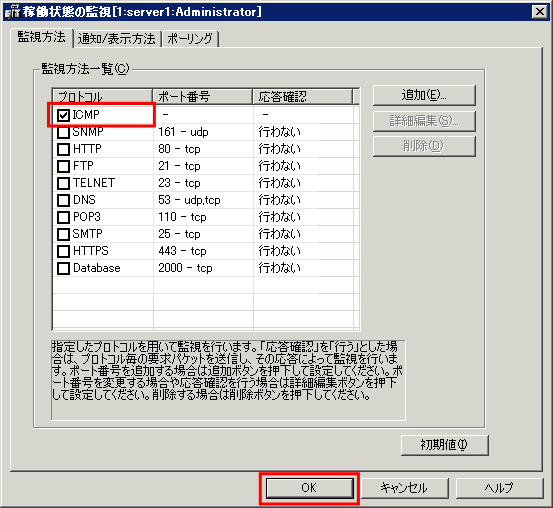This screenshot has width=553, height=508.
Task: Enable the TELNET monitoring checkbox
Action: click(x=63, y=183)
